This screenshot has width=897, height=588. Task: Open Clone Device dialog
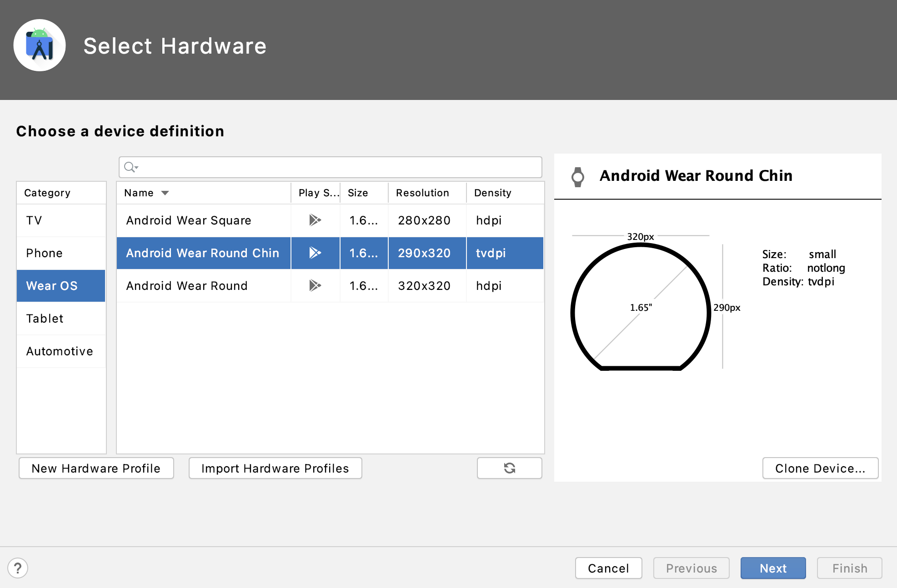pyautogui.click(x=820, y=468)
